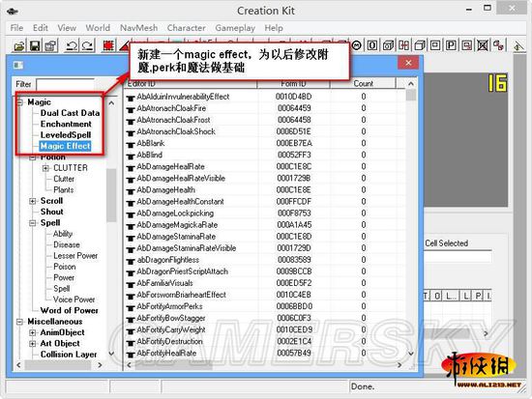Expand the CLUTTER subfolder

45,168
